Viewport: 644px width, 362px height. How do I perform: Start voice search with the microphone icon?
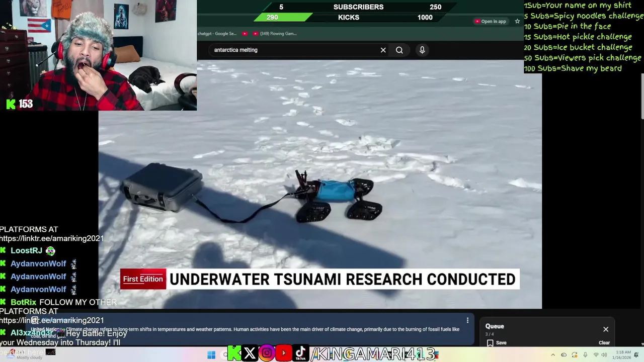422,50
